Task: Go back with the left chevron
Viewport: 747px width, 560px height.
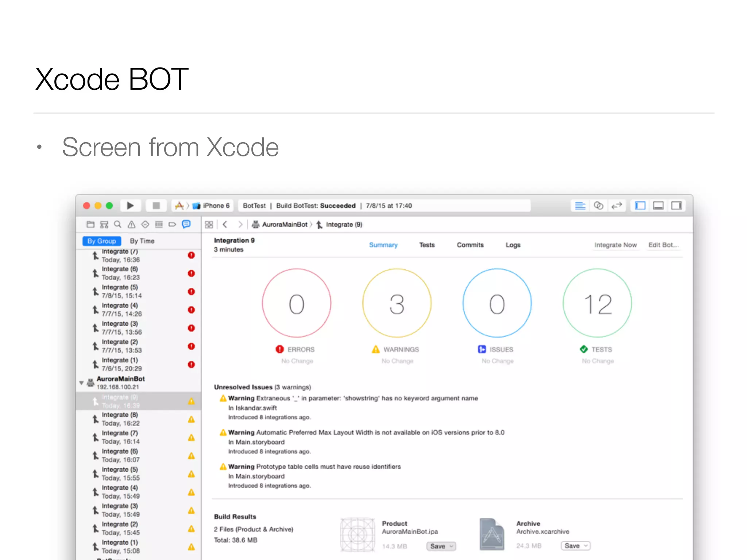Action: 225,225
